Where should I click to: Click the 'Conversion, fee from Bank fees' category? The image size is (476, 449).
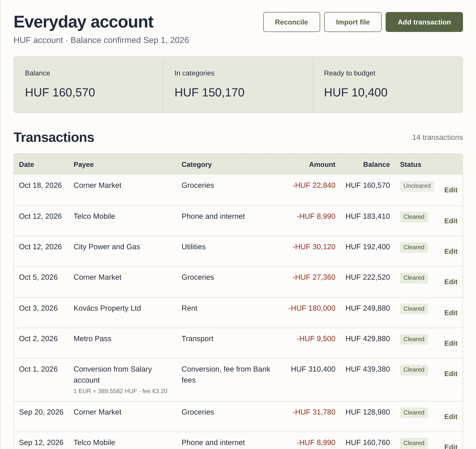[226, 375]
